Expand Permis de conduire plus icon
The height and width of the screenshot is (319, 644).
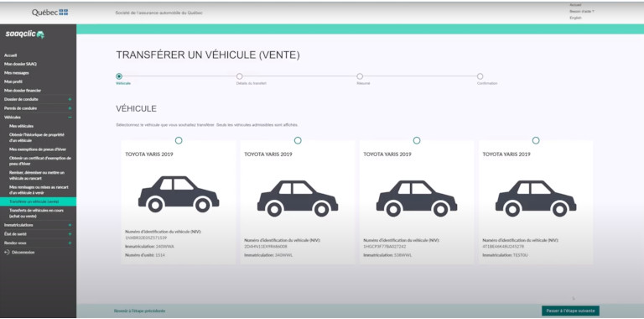pyautogui.click(x=70, y=108)
